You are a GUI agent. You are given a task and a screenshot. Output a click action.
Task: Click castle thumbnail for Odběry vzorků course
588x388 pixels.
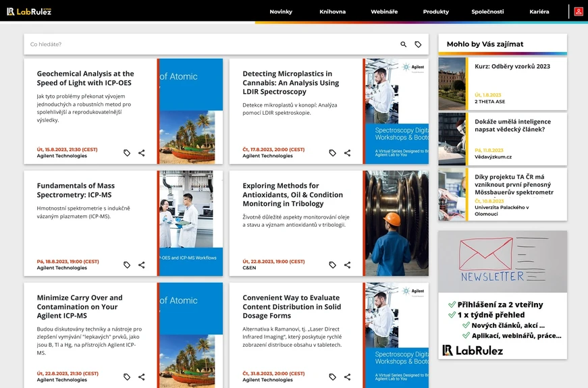click(452, 84)
